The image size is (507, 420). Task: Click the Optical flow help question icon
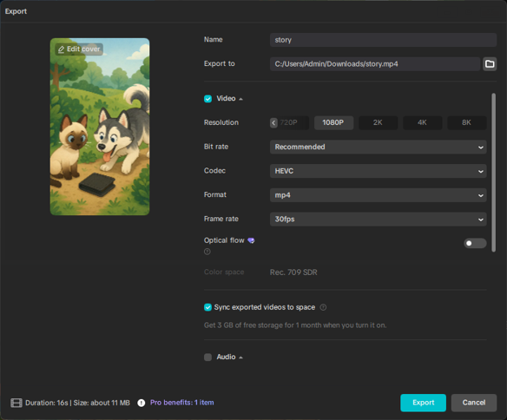[x=207, y=252]
